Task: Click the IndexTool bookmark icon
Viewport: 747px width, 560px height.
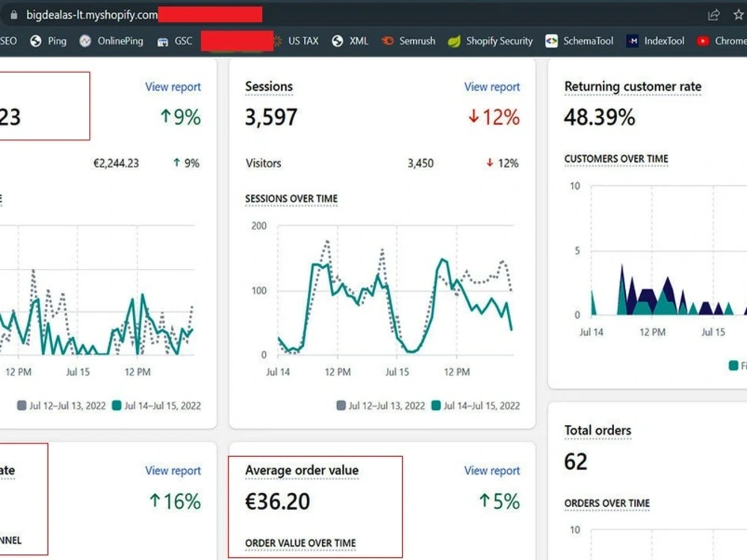Action: pyautogui.click(x=632, y=41)
